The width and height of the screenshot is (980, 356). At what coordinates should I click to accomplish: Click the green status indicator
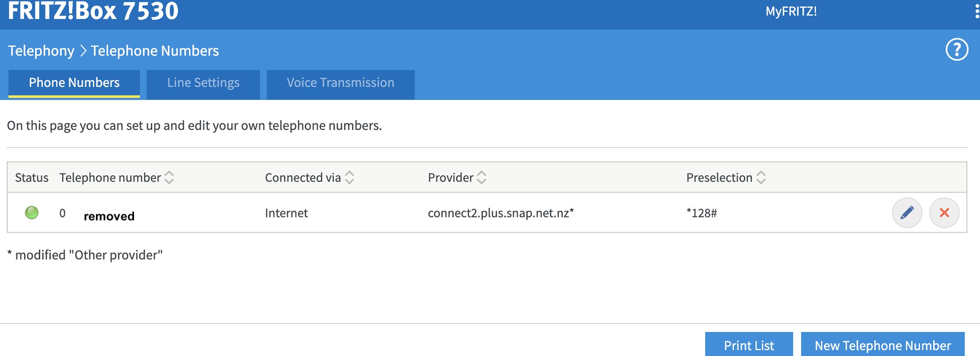32,213
